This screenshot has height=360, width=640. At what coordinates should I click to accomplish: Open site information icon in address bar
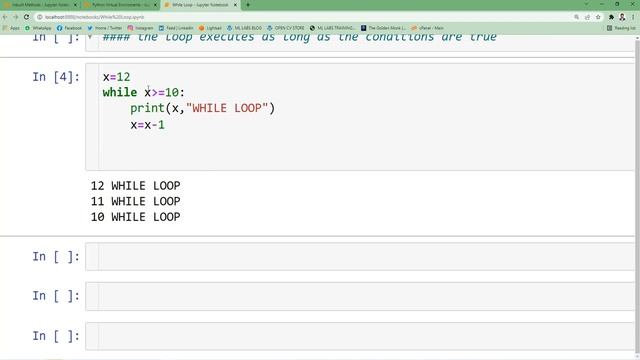pos(40,17)
